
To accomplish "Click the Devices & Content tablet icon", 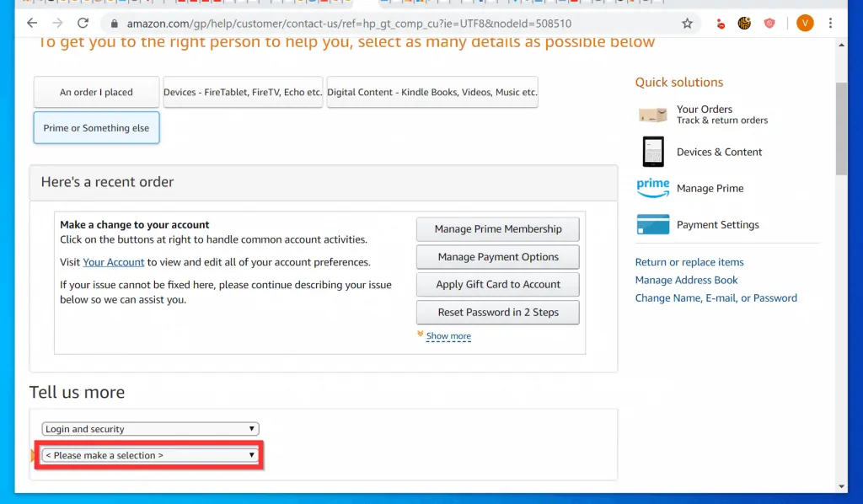I will 652,152.
